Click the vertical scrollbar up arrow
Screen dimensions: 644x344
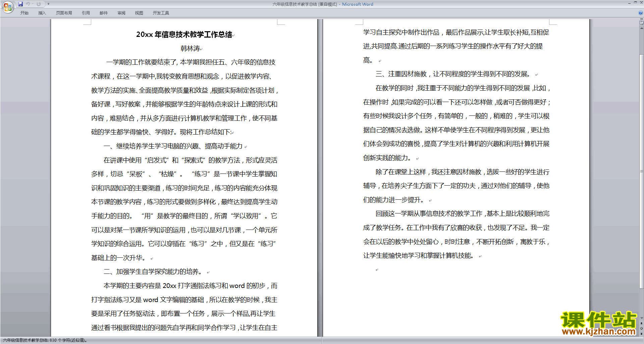tap(641, 28)
